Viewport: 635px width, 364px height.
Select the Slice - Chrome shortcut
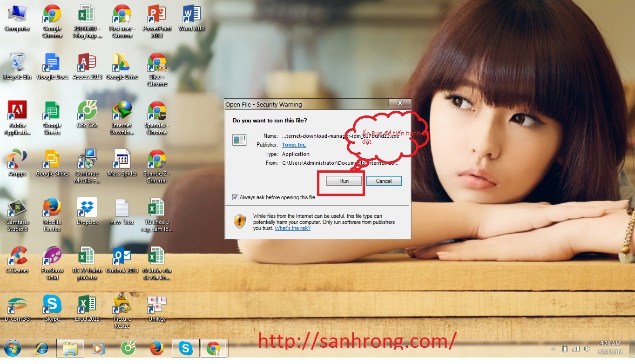[157, 69]
